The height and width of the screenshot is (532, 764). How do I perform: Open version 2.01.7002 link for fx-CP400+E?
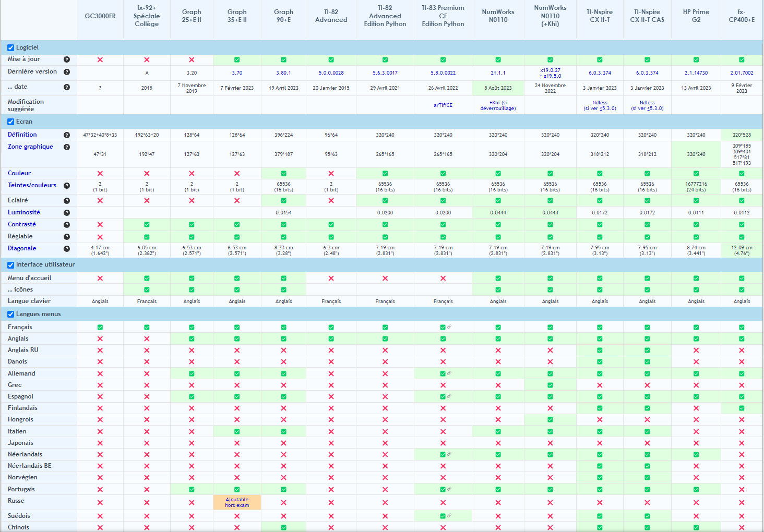[742, 73]
